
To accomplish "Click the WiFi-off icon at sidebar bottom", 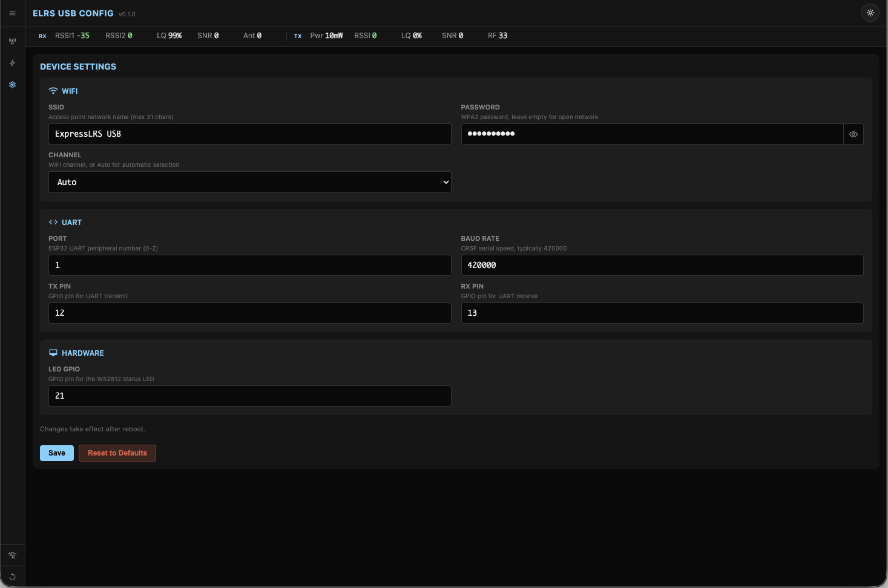I will pyautogui.click(x=12, y=555).
